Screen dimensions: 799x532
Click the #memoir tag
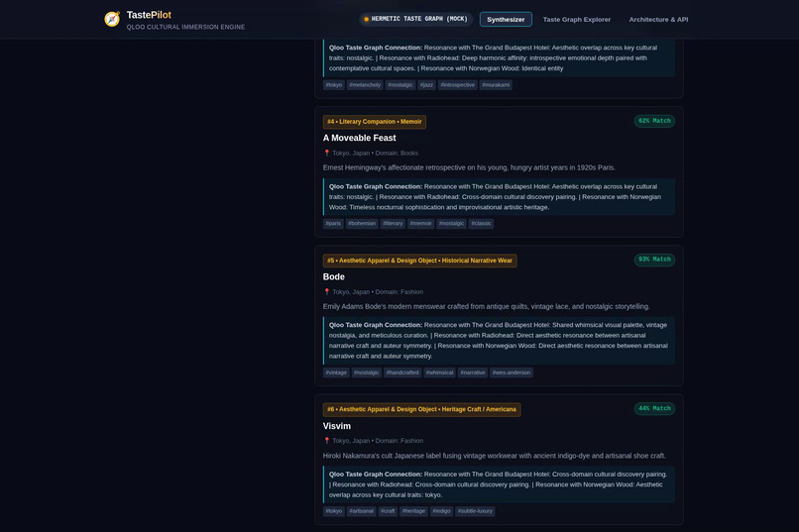(x=421, y=224)
